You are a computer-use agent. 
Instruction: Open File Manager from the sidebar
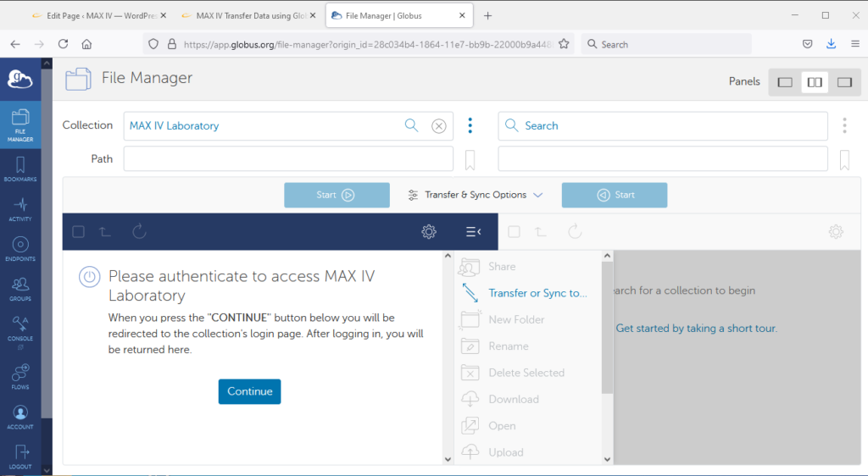pos(20,125)
